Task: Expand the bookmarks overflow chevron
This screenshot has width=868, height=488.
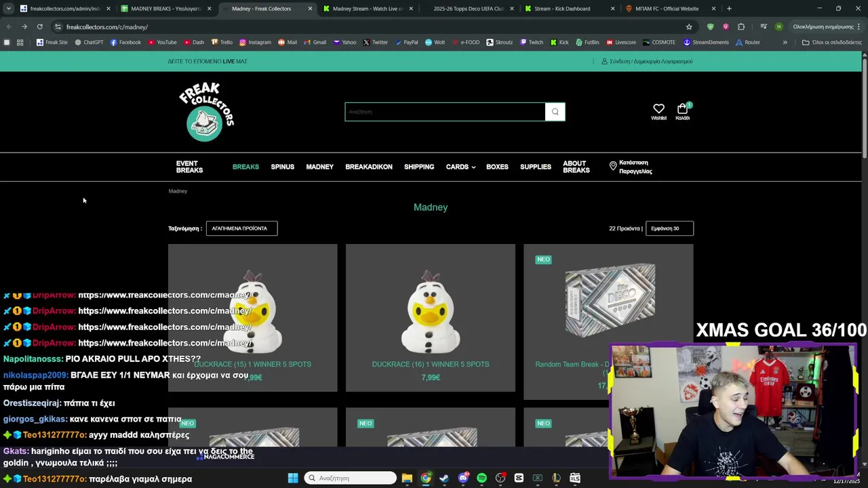Action: click(785, 42)
